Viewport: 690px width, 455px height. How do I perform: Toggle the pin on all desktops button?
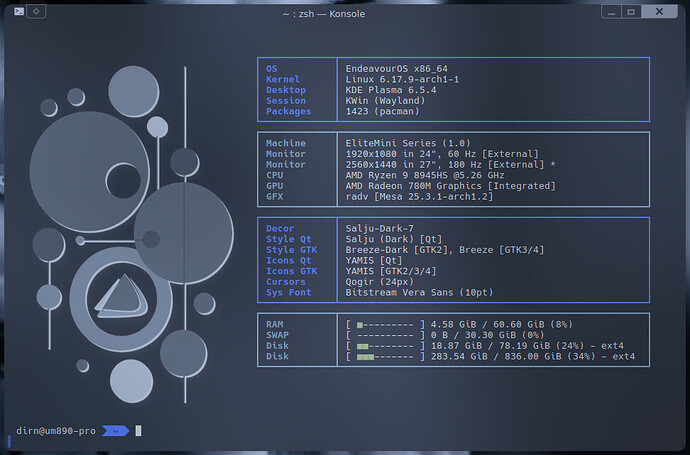pos(36,11)
